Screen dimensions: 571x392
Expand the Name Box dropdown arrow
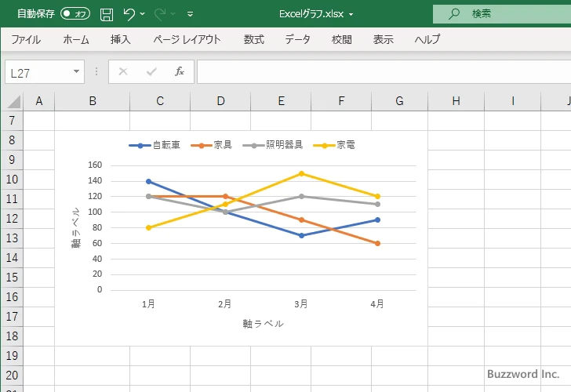coord(76,71)
